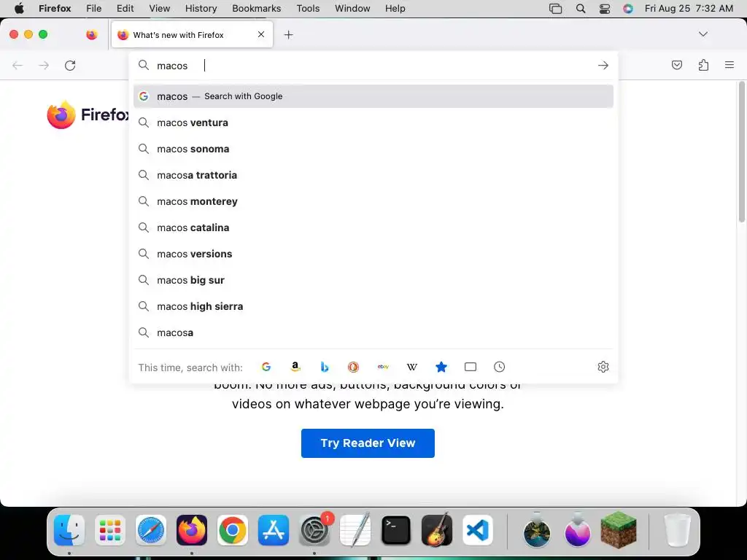The width and height of the screenshot is (747, 560).
Task: Select the macos monterey suggestion
Action: [x=373, y=201]
